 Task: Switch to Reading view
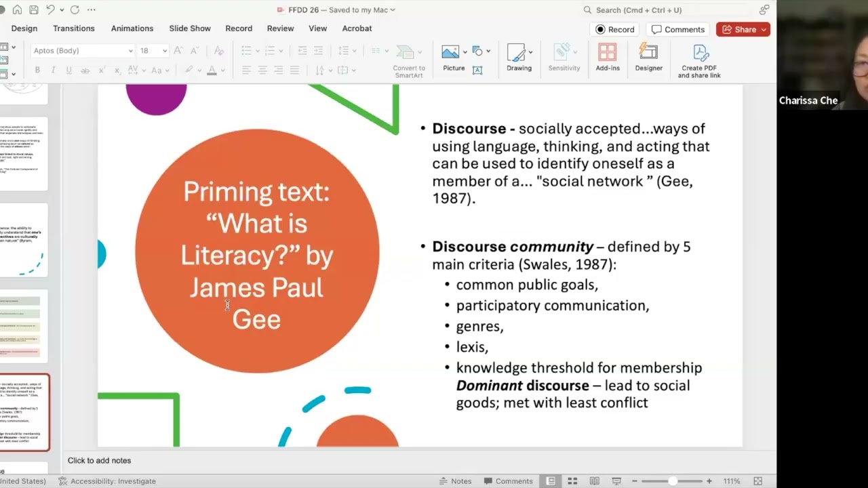(x=594, y=481)
